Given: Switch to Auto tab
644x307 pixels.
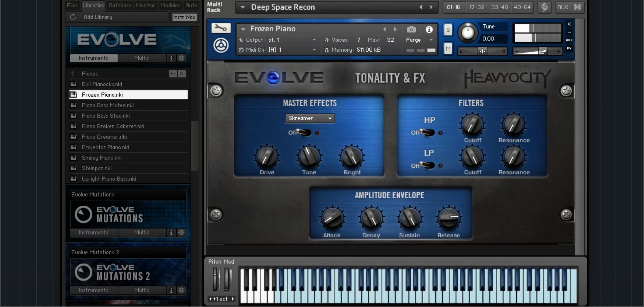Looking at the screenshot, I should click(191, 5).
